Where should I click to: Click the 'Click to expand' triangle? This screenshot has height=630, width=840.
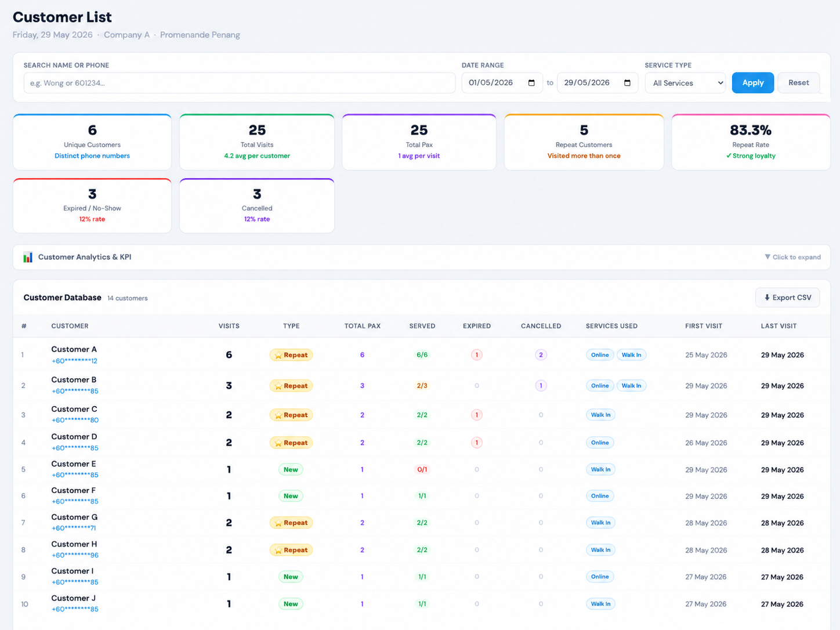point(767,257)
